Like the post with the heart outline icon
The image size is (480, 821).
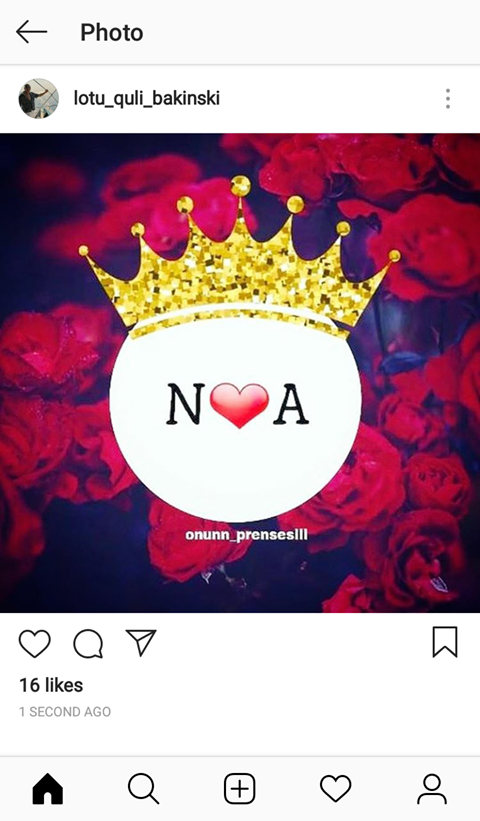[35, 644]
